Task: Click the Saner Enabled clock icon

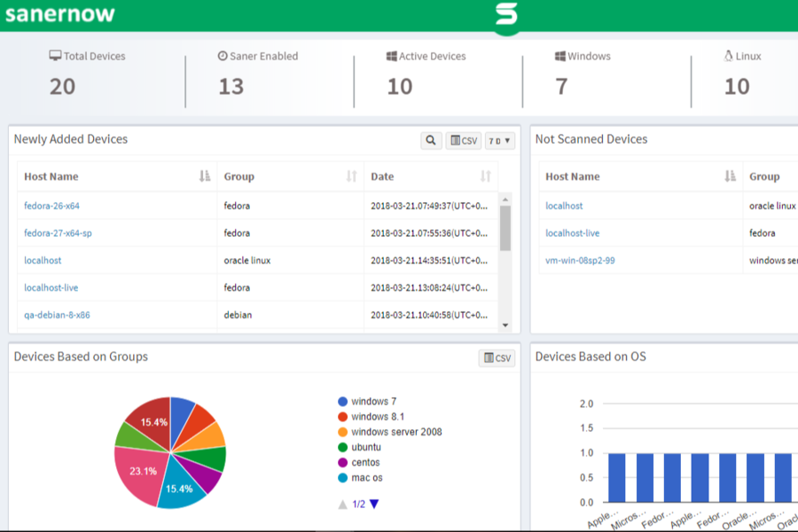Action: point(223,56)
